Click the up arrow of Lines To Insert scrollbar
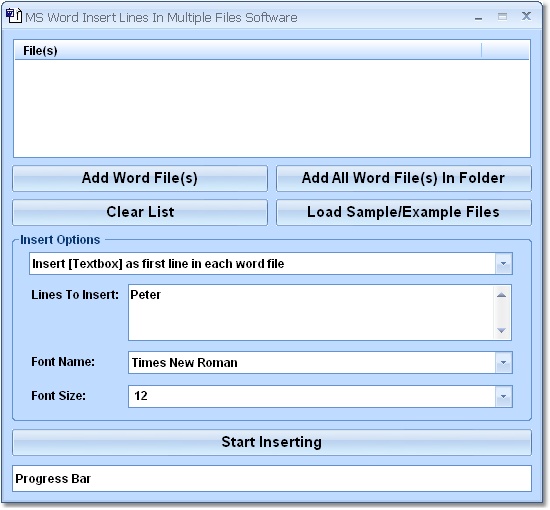This screenshot has height=510, width=550. click(x=502, y=295)
